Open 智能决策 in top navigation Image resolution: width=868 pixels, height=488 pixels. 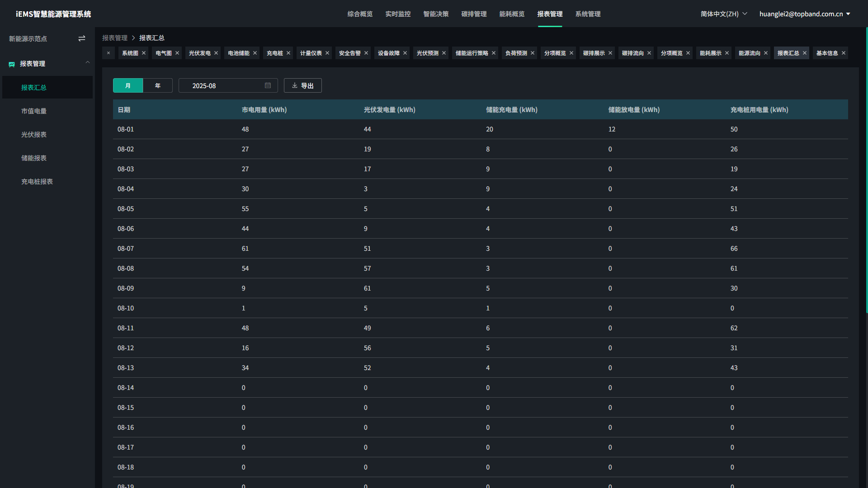tap(436, 14)
